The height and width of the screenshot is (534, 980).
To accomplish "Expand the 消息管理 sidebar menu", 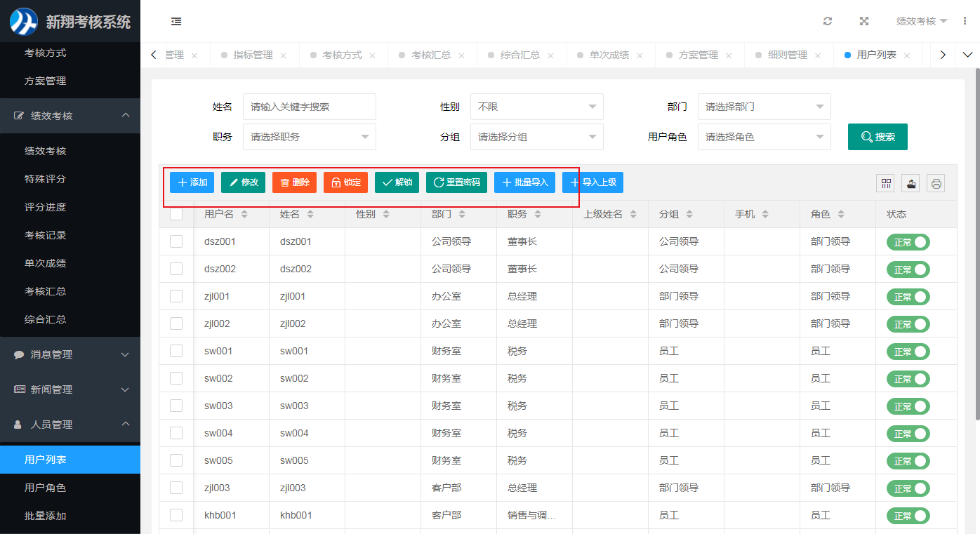I will (70, 354).
